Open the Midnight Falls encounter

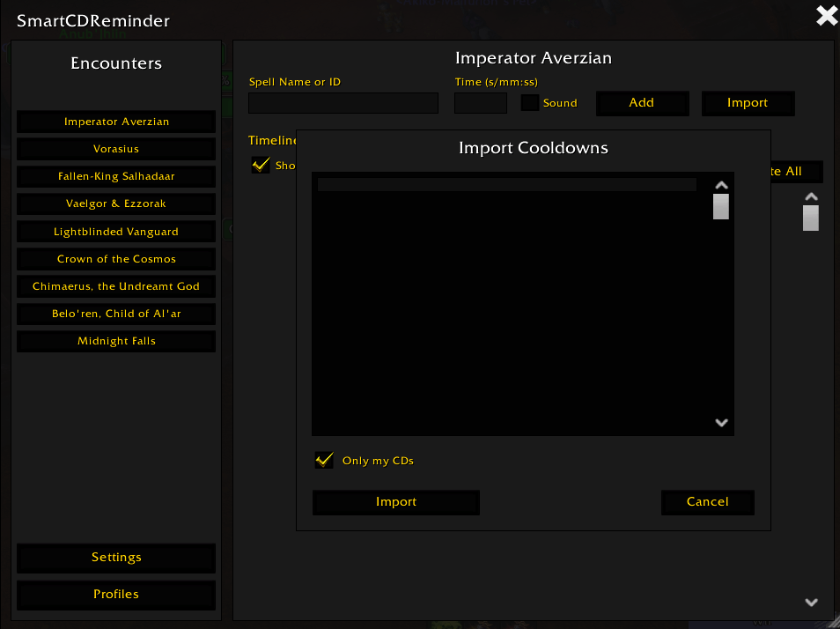pos(116,341)
